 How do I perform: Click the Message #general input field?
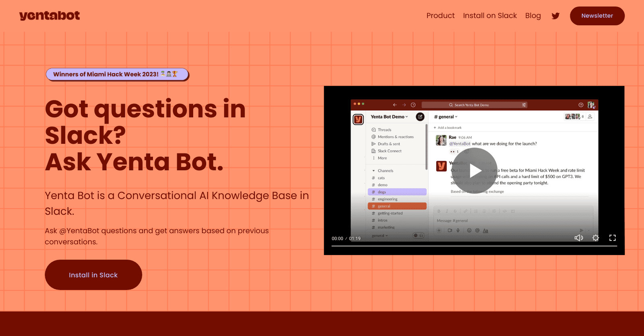coord(513,221)
